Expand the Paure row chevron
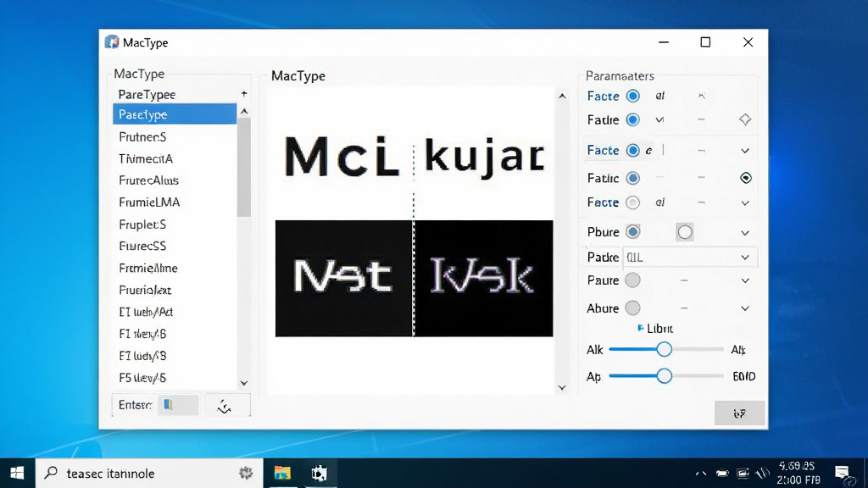 coord(745,281)
